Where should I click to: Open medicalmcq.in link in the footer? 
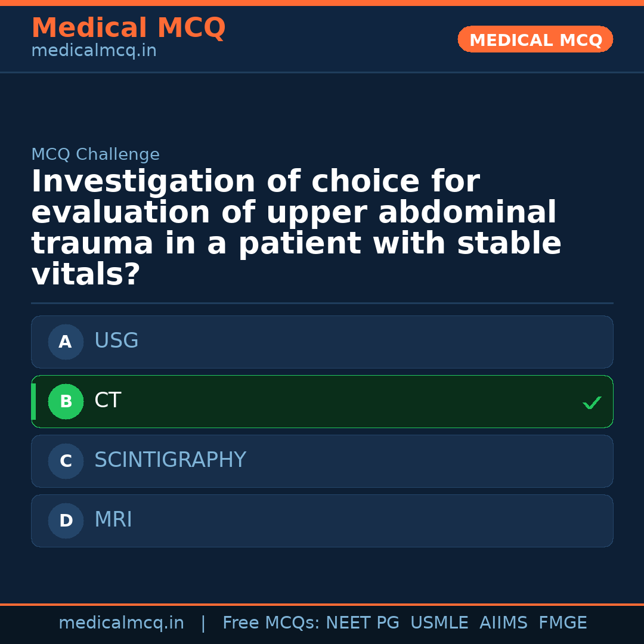point(121,623)
